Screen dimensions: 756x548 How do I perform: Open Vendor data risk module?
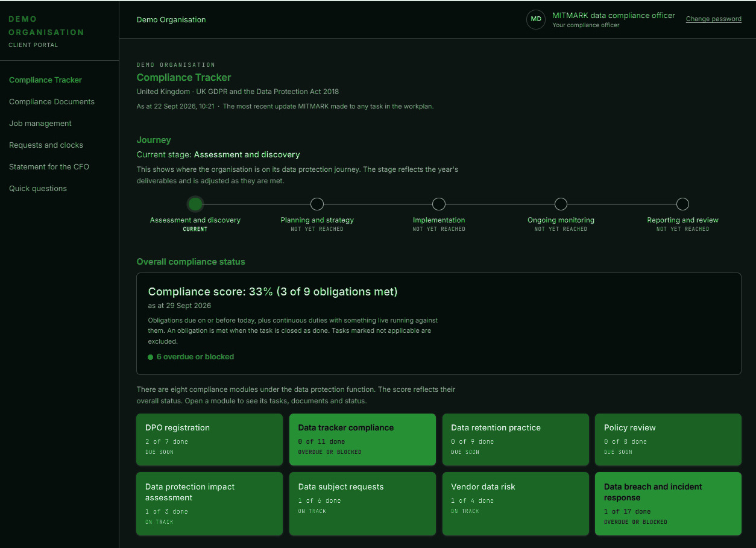pos(515,504)
